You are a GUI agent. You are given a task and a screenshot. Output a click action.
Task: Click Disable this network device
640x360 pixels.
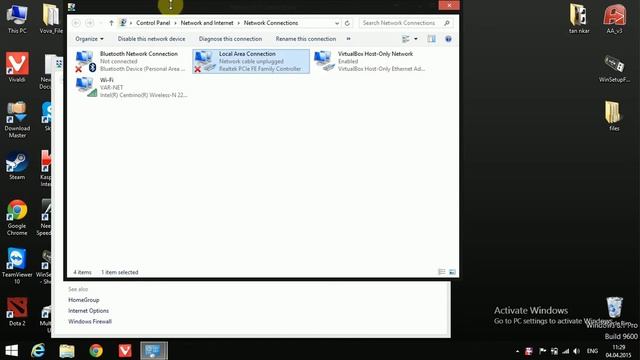pyautogui.click(x=151, y=39)
